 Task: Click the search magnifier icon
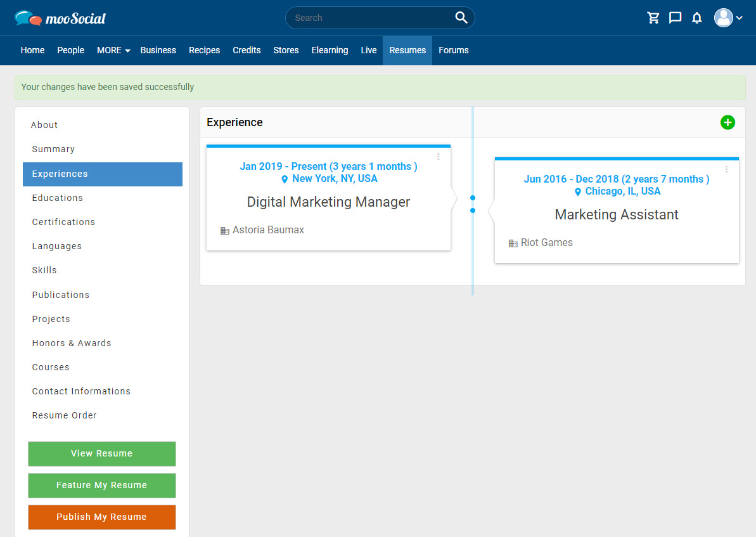pyautogui.click(x=461, y=18)
